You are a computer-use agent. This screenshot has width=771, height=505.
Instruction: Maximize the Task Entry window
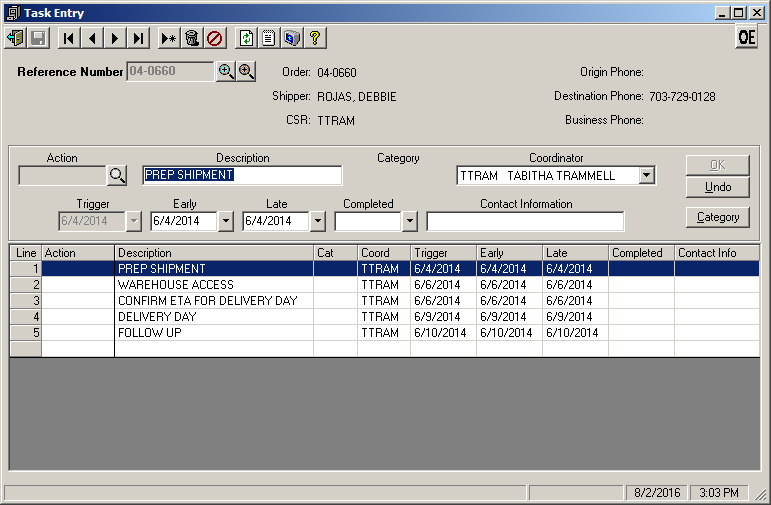click(739, 13)
